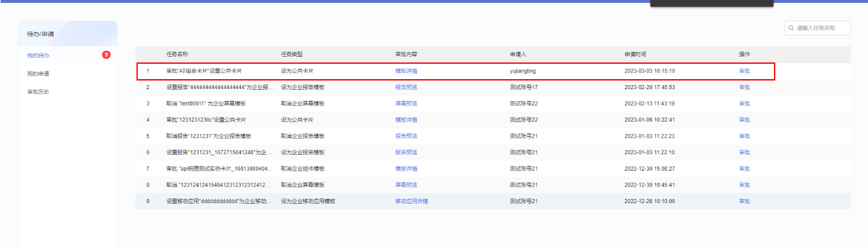The height and width of the screenshot is (248, 868).
Task: Click 模板详情 link for the AT组合卡片 row
Action: pyautogui.click(x=406, y=71)
